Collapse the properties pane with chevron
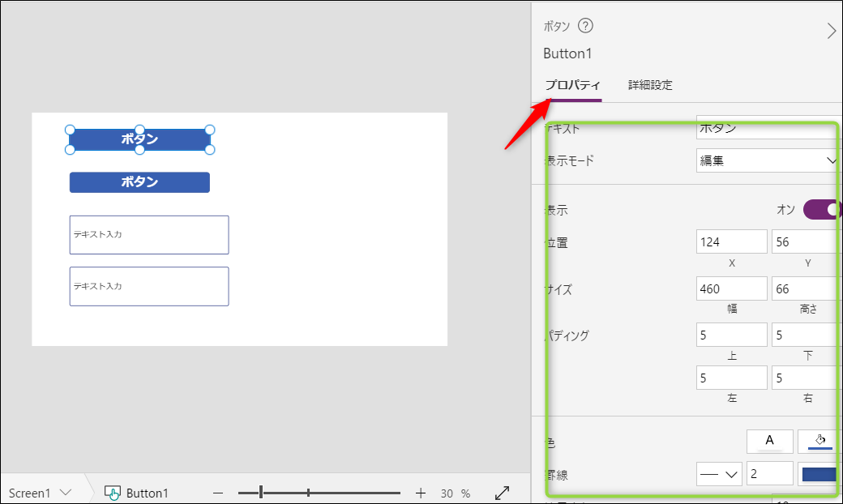 coord(831,31)
